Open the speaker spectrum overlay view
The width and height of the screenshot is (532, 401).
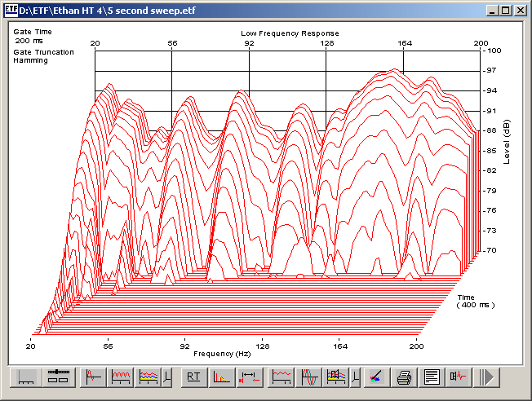click(x=336, y=377)
